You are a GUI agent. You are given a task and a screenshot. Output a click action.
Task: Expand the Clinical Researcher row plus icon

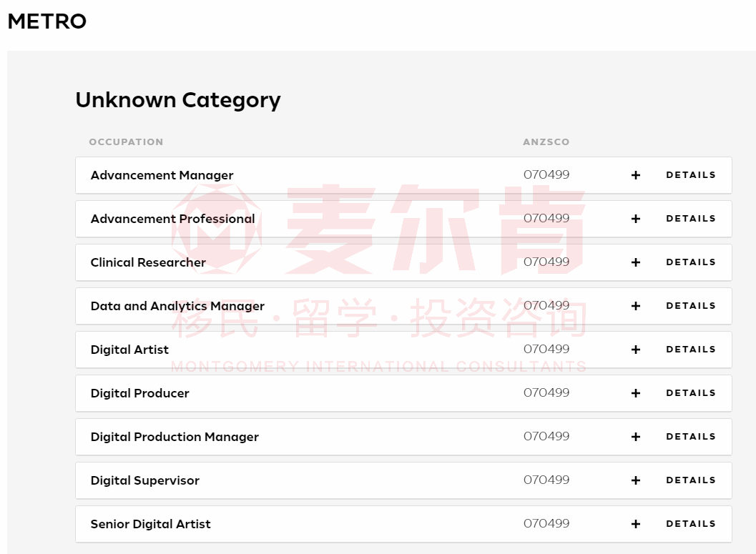[635, 262]
